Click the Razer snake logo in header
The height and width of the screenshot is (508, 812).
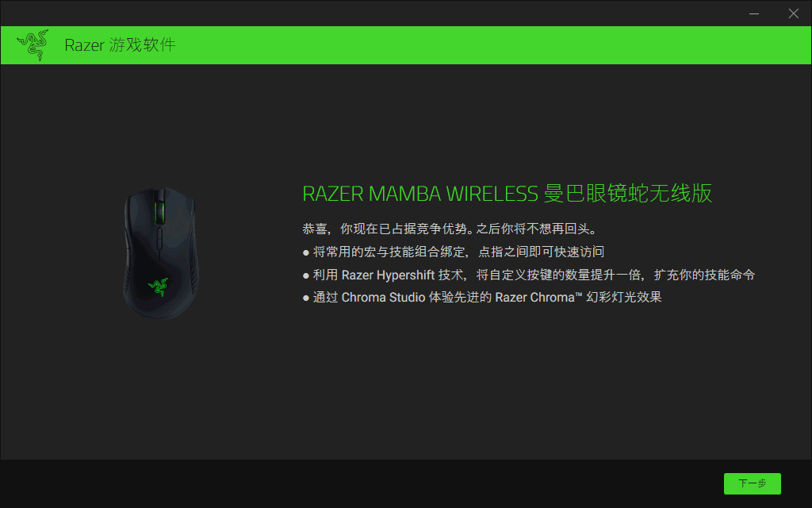pos(33,45)
